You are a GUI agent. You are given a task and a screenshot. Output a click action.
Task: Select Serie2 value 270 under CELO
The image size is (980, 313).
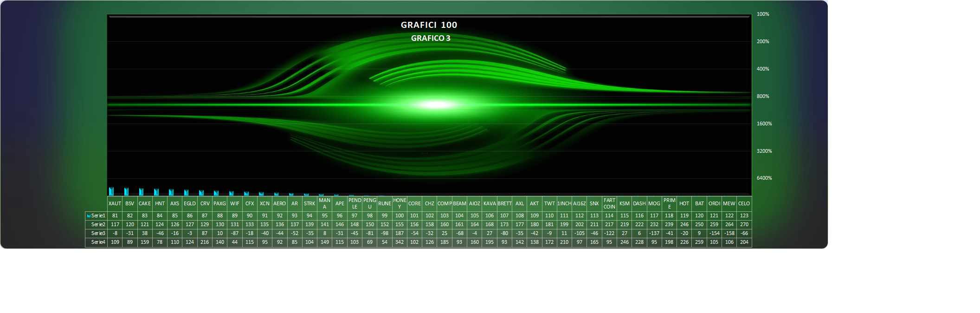pyautogui.click(x=744, y=224)
